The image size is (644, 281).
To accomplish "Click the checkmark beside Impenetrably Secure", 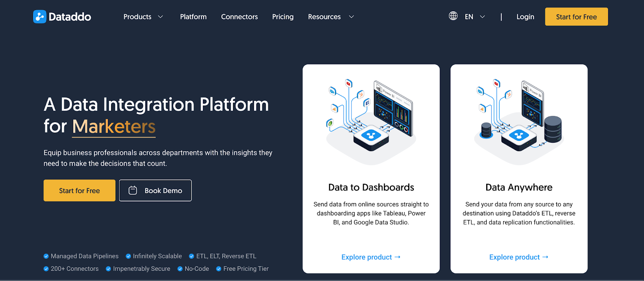I will point(108,269).
